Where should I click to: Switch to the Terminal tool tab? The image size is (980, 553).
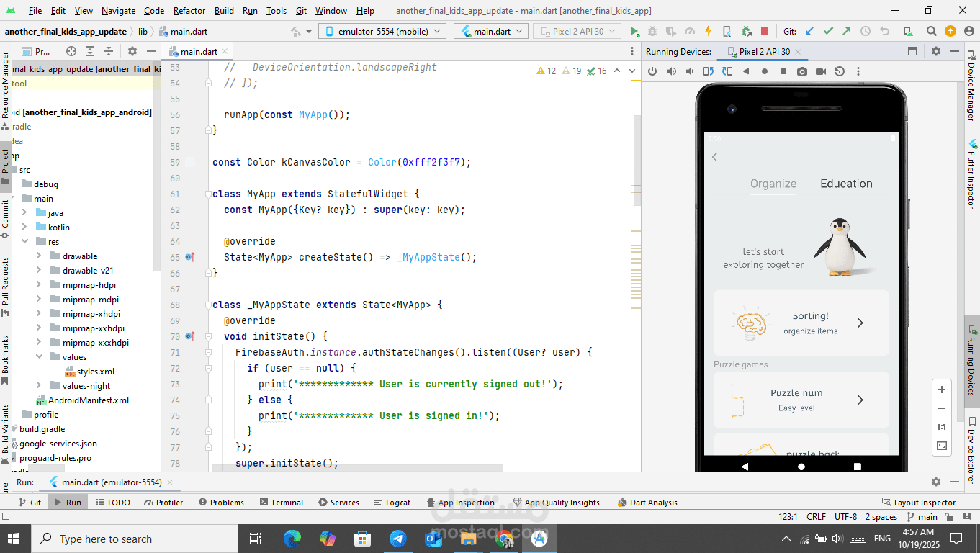[x=281, y=503]
